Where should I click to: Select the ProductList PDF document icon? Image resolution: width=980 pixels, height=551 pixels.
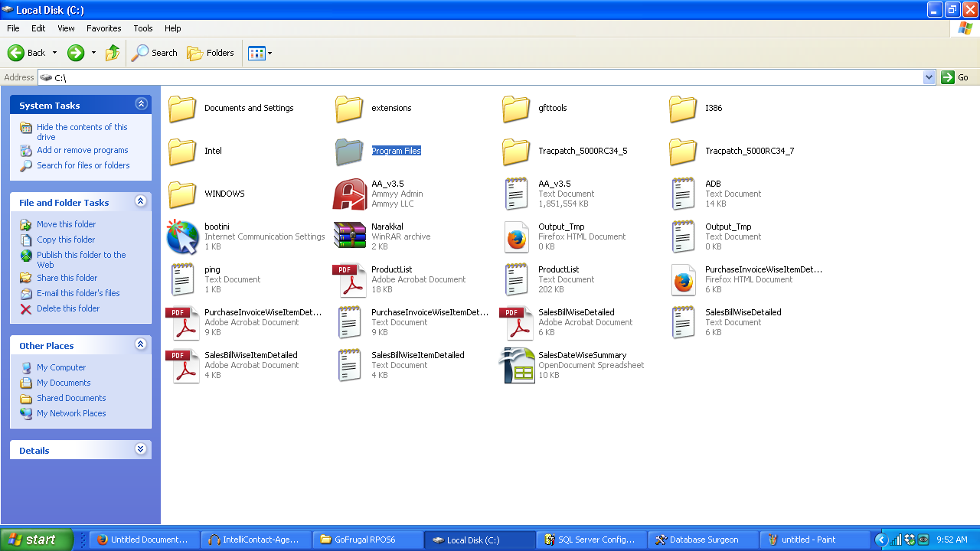coord(349,280)
